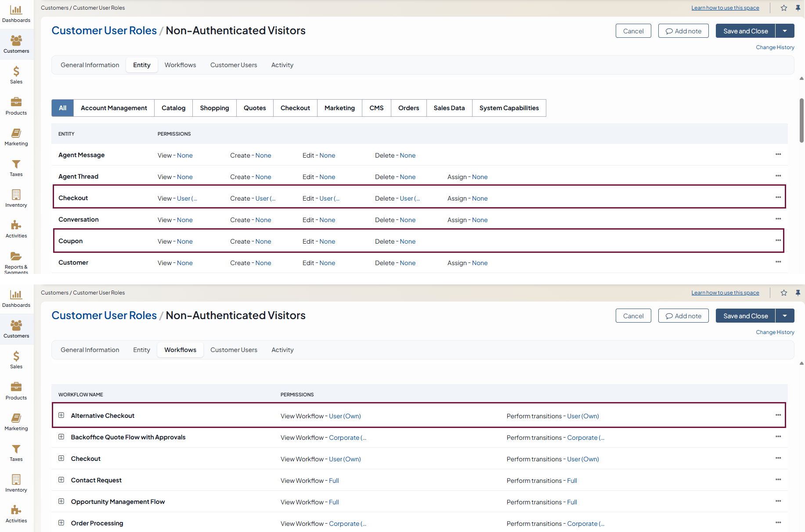Change the Coupon View permission value
Viewport: 805px width, 532px height.
point(184,241)
